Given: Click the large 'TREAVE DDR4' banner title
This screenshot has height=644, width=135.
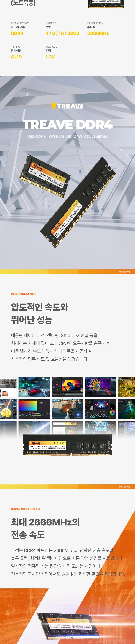Looking at the screenshot, I should coord(68,125).
